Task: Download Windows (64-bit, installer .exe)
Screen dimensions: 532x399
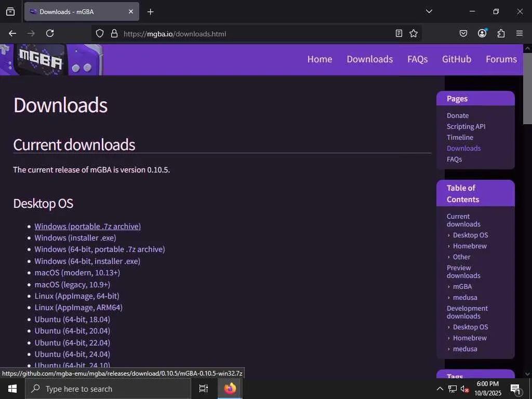Action: tap(87, 261)
